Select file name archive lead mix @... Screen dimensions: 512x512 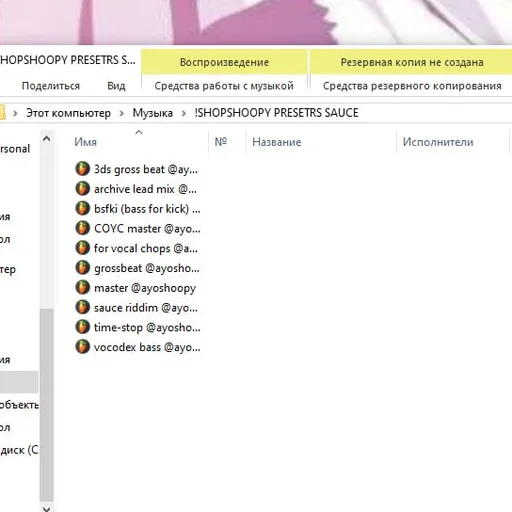coord(145,189)
